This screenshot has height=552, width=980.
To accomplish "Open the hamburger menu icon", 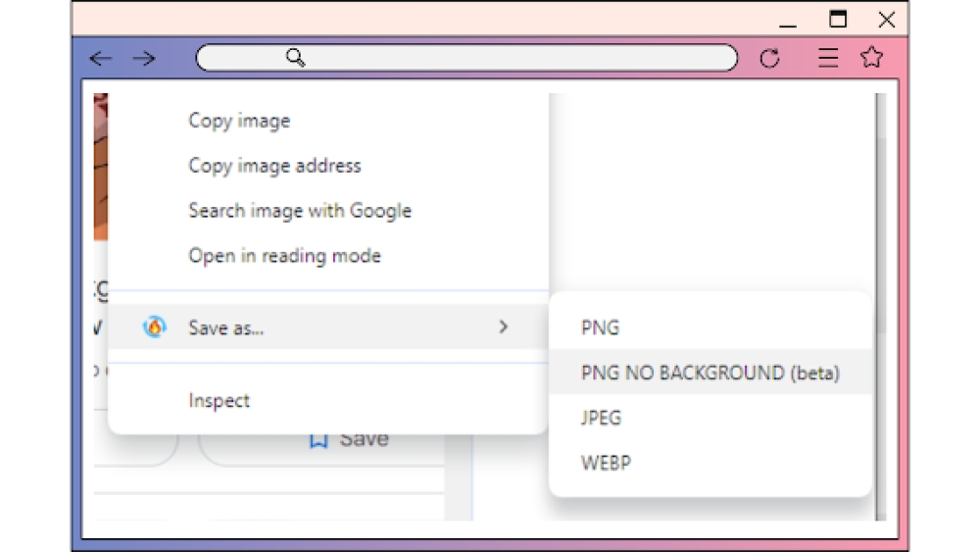I will (x=828, y=58).
